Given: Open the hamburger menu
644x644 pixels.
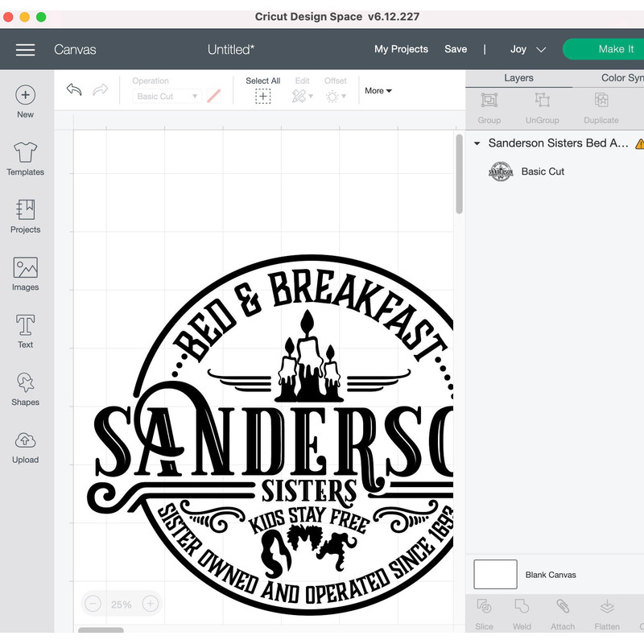Looking at the screenshot, I should coord(25,49).
